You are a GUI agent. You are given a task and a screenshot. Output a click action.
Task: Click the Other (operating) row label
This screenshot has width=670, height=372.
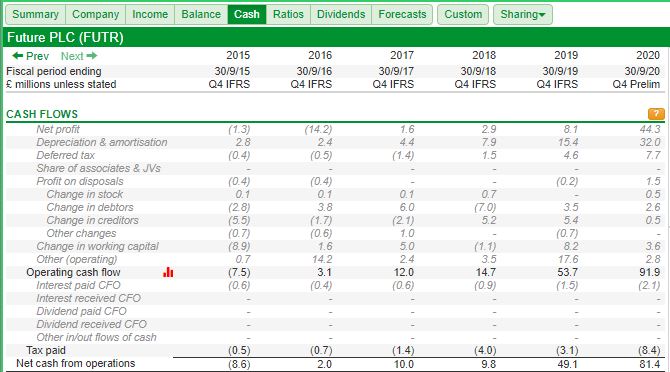(x=76, y=259)
